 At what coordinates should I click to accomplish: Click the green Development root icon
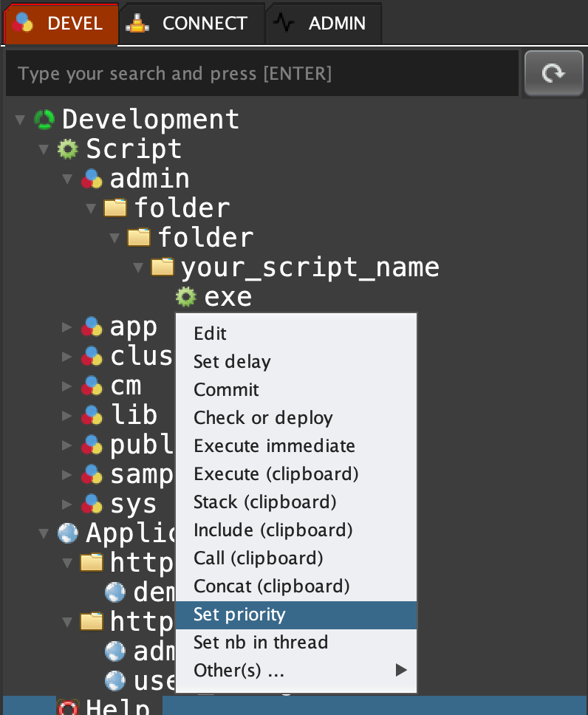tap(44, 120)
